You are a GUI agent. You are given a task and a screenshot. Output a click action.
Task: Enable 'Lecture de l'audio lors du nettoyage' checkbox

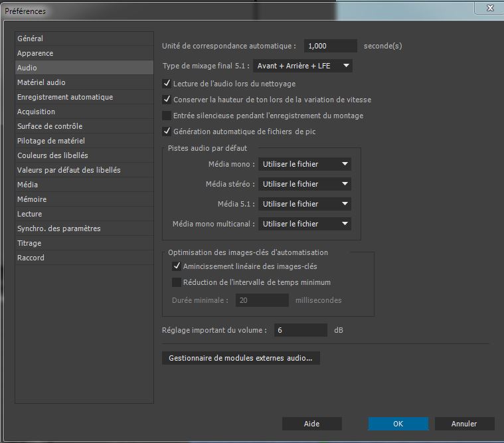(167, 84)
